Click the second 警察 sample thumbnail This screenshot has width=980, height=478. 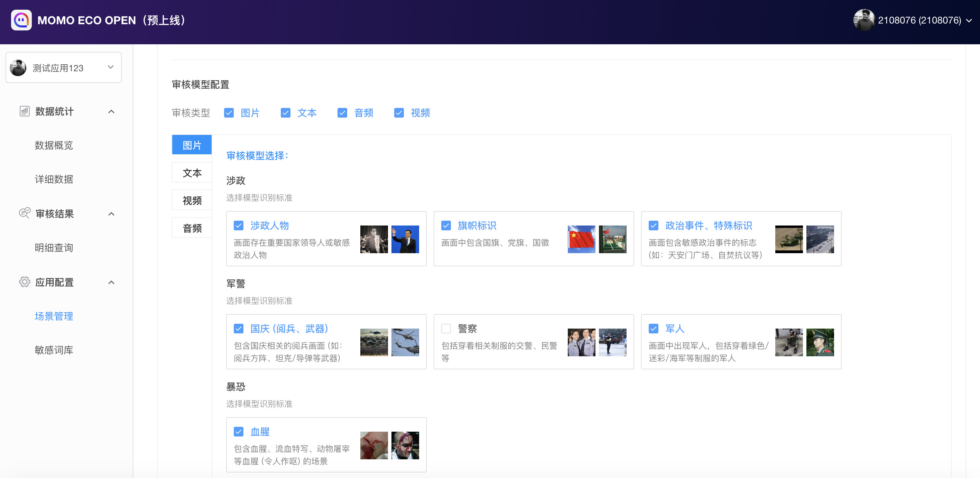[612, 342]
